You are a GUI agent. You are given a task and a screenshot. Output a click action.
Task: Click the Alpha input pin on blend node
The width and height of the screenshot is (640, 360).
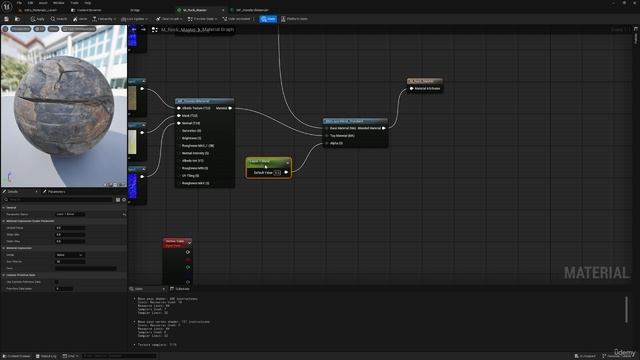[327, 143]
